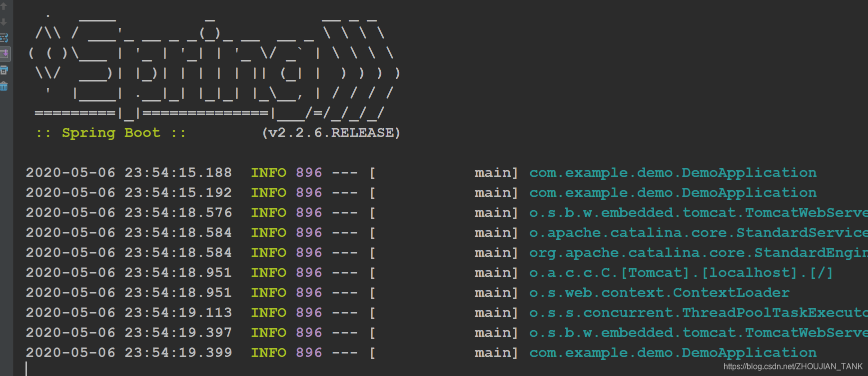Click the o.apache.catalina.core.StandardService logger name
This screenshot has width=868, height=376.
tap(699, 233)
